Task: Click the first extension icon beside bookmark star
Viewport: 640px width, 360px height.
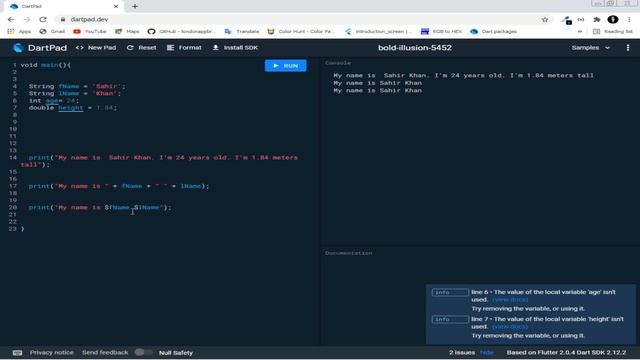Action: pos(566,20)
